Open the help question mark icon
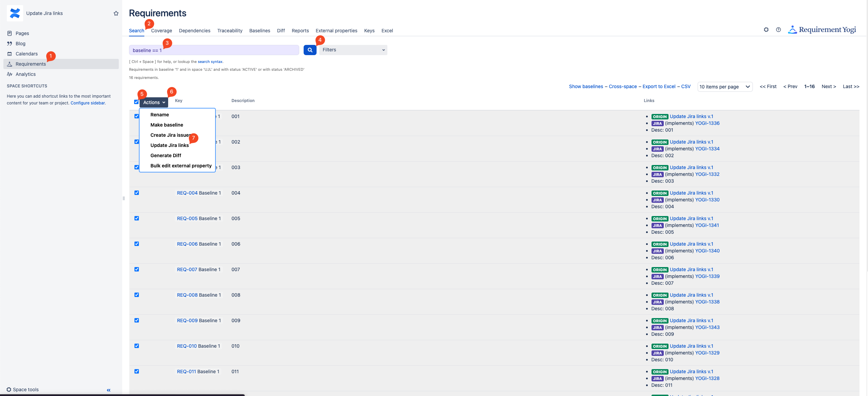Screen dimensions: 868x396 778,30
